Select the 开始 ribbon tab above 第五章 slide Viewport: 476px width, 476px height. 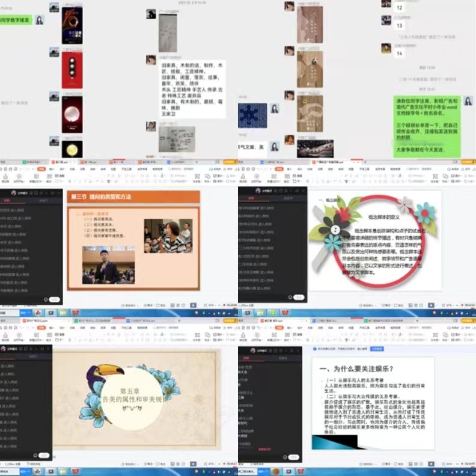pos(40,328)
